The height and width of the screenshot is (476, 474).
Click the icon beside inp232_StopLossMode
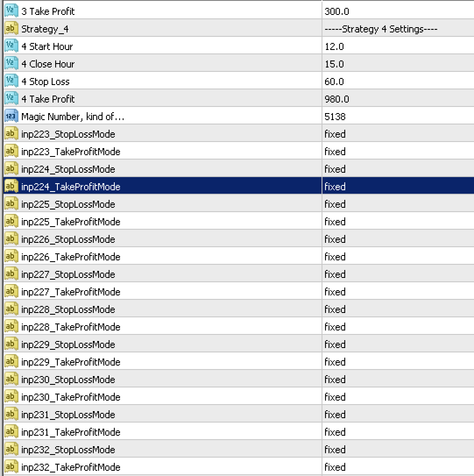tap(11, 449)
